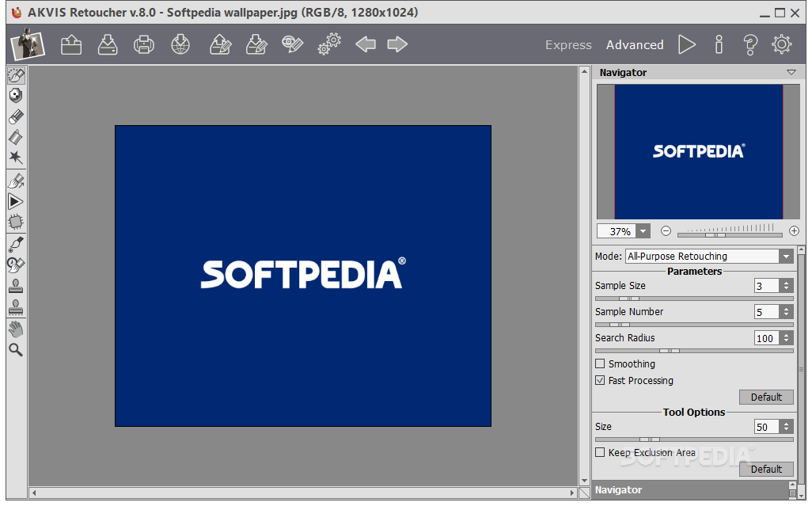This screenshot has height=506, width=812.
Task: Click the left toolbar Run triangle tool
Action: click(16, 201)
